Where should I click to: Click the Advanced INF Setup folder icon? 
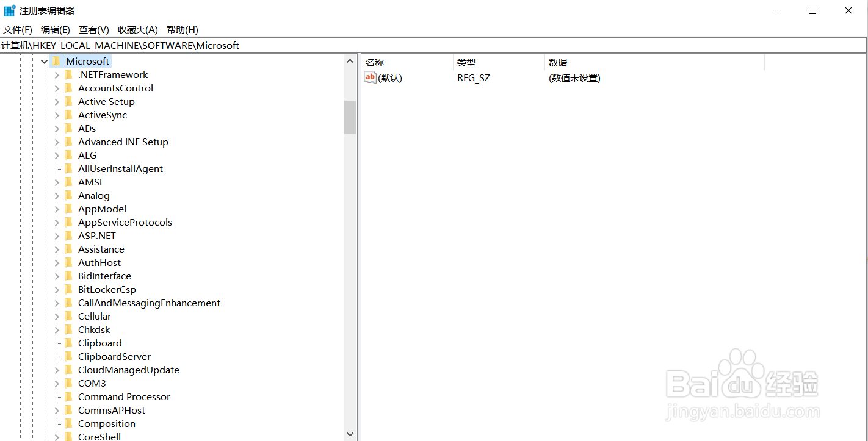[x=68, y=142]
